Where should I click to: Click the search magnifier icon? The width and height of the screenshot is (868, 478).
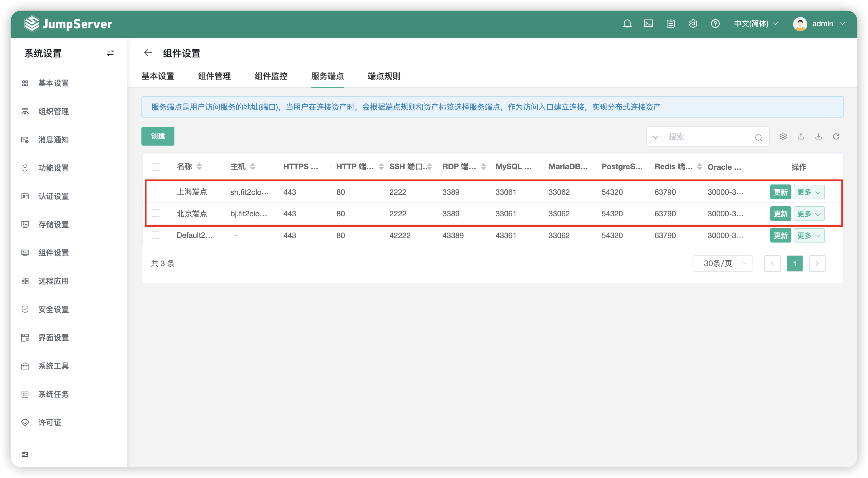758,137
